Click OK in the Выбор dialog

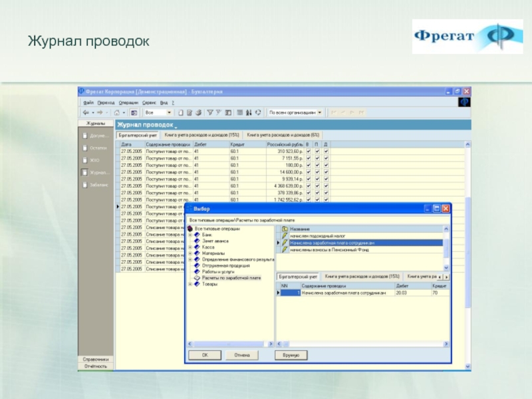[x=205, y=355]
